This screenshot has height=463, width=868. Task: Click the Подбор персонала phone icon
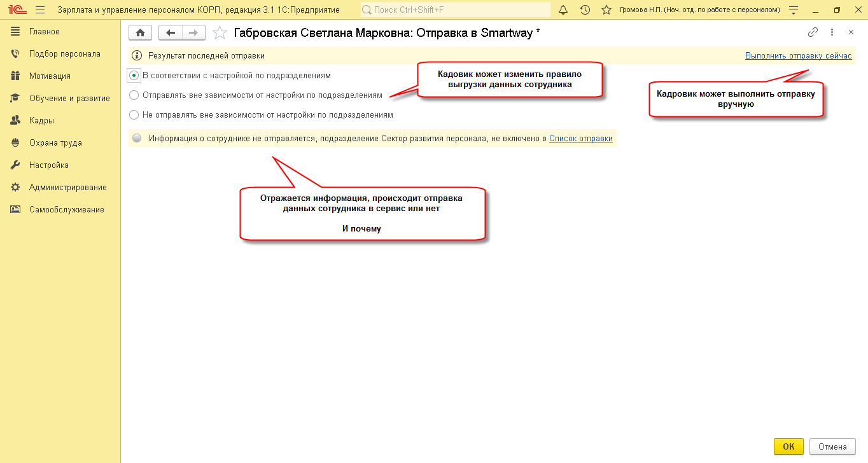click(15, 54)
